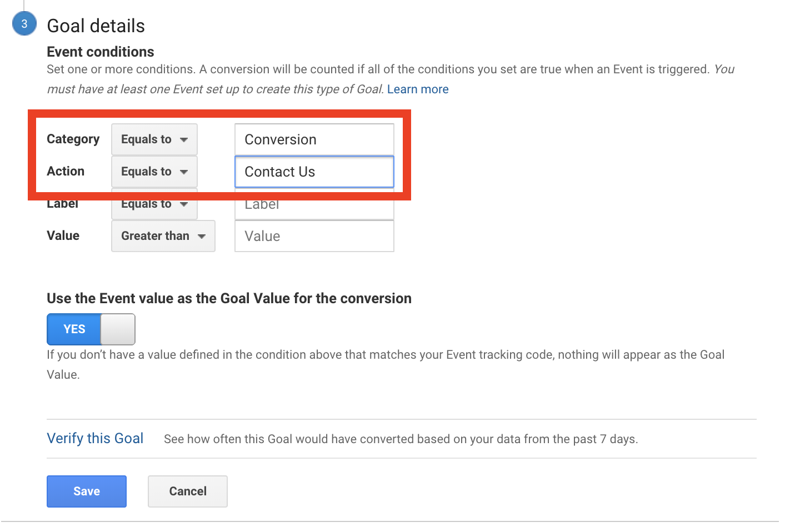Click the Value row label
This screenshot has height=532, width=790.
tap(63, 236)
